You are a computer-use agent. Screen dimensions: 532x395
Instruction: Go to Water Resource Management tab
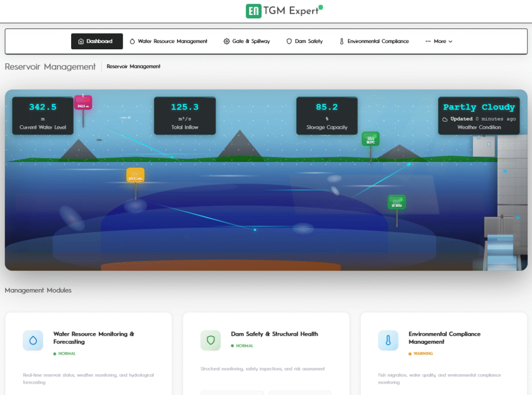168,42
